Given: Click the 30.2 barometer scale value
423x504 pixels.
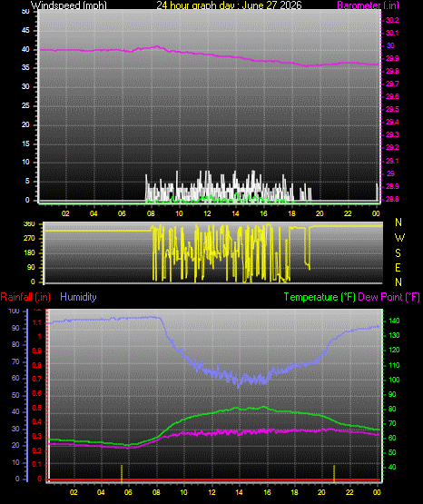Looking at the screenshot, I should point(392,20).
